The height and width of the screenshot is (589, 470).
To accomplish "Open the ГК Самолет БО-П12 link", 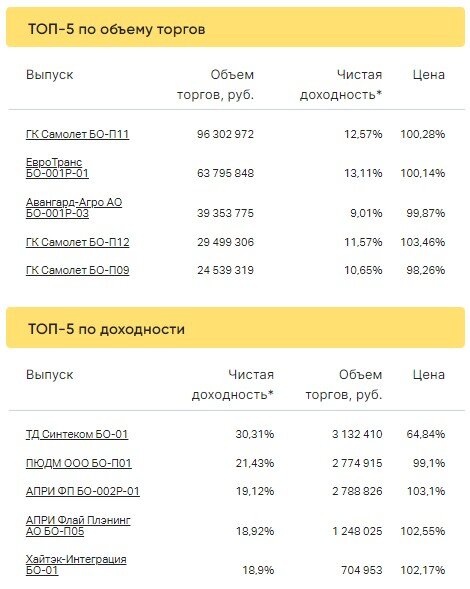I will [x=77, y=242].
